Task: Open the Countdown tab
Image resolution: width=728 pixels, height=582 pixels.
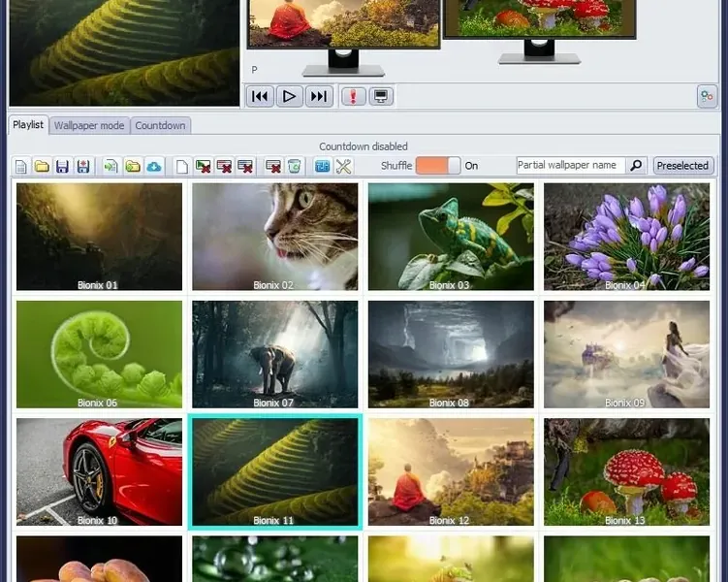Action: point(160,125)
